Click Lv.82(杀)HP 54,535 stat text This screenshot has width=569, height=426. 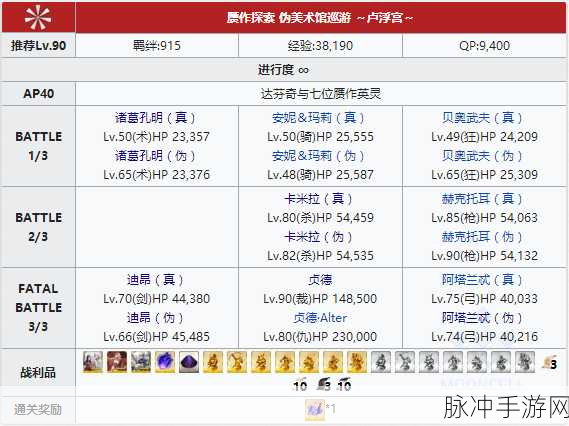[x=320, y=256]
